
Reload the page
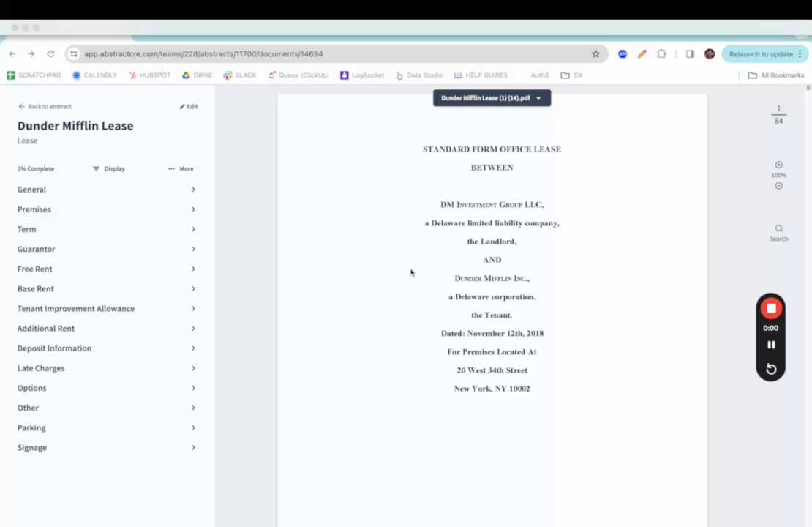50,54
